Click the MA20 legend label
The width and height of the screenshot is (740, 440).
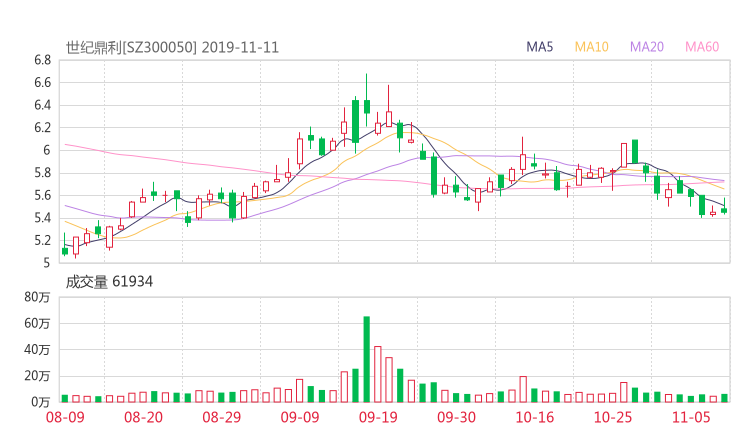(647, 47)
